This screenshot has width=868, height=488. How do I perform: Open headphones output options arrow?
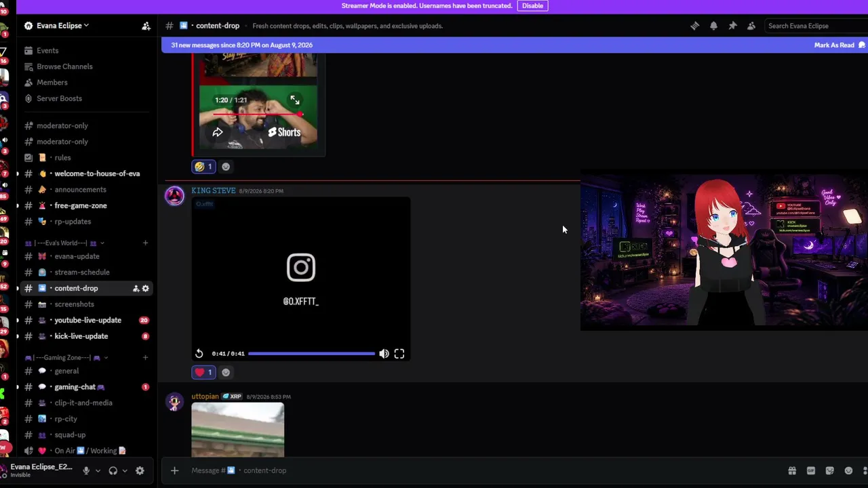[x=125, y=470]
